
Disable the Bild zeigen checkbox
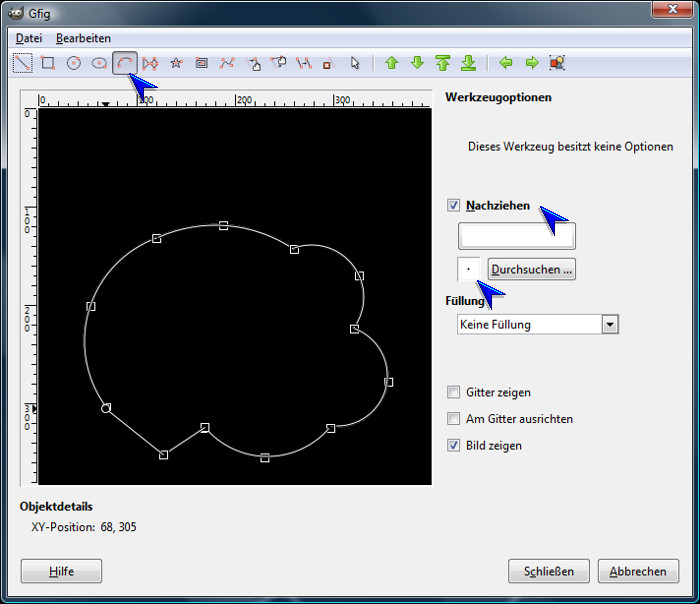pyautogui.click(x=454, y=445)
